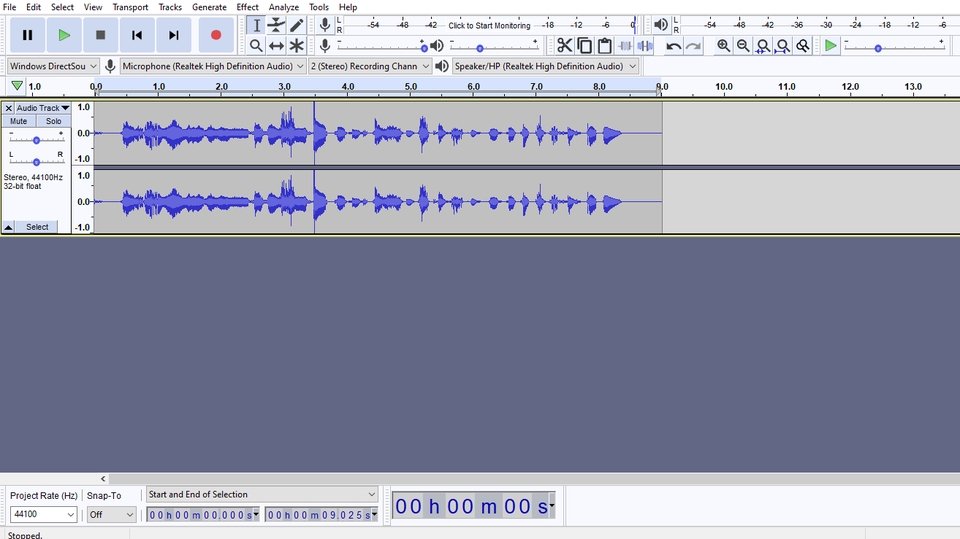Click the Pause transport button
Viewport: 960px width, 539px height.
[x=28, y=35]
